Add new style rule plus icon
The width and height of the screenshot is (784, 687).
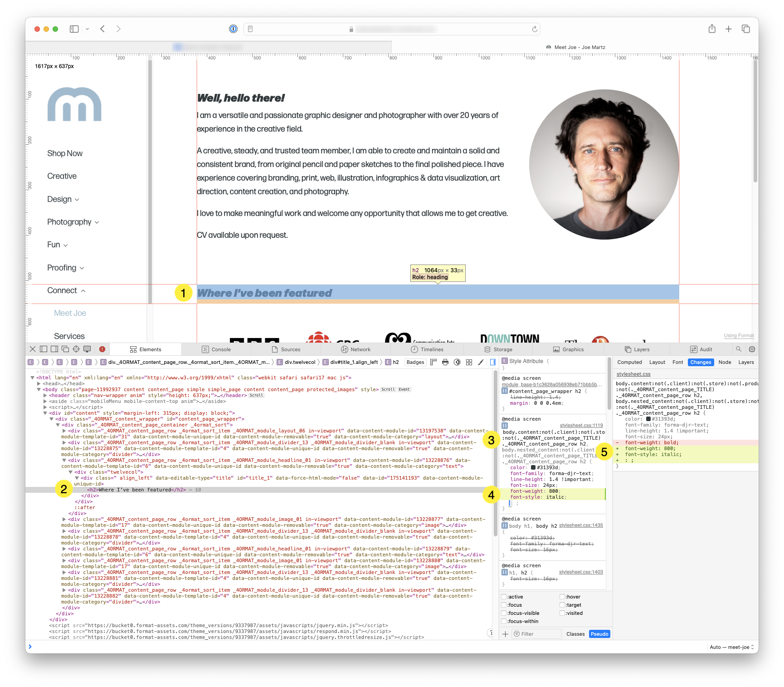click(505, 634)
